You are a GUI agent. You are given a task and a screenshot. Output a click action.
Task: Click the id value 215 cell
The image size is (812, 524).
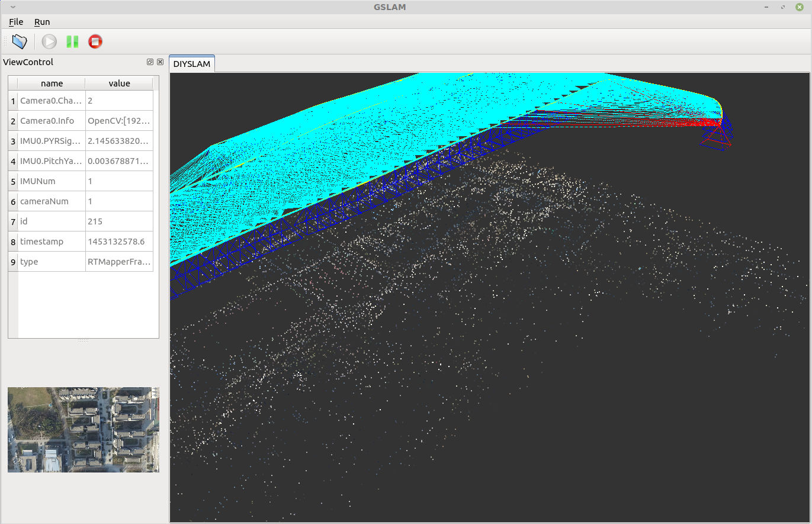click(x=119, y=221)
